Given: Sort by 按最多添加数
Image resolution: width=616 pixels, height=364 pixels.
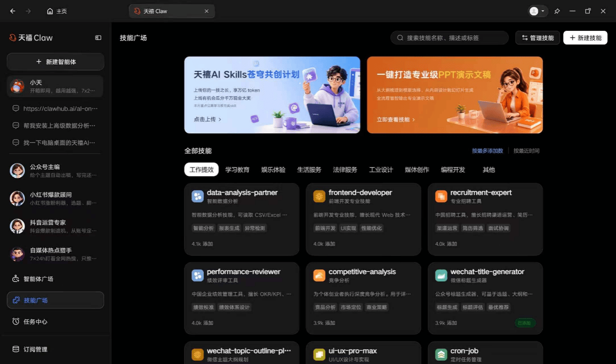Looking at the screenshot, I should click(x=487, y=151).
